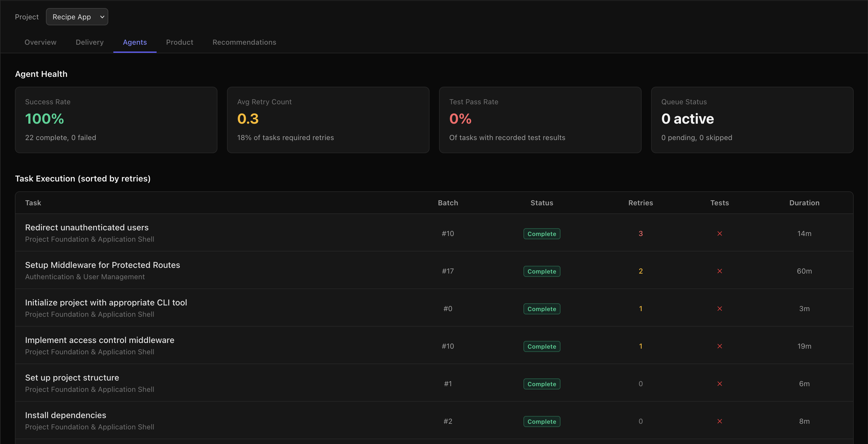
Task: Click the 19m duration value
Action: click(804, 346)
